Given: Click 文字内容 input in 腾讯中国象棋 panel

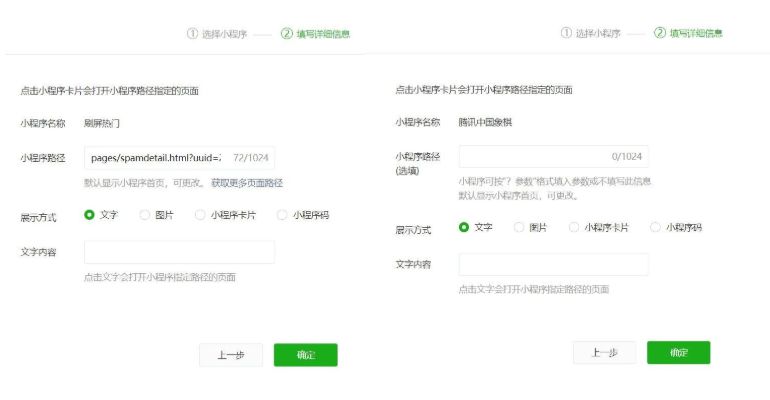Looking at the screenshot, I should [x=553, y=264].
